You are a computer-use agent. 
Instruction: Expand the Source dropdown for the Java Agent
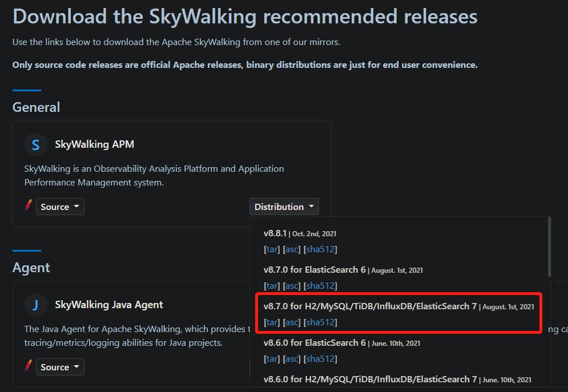tap(60, 367)
